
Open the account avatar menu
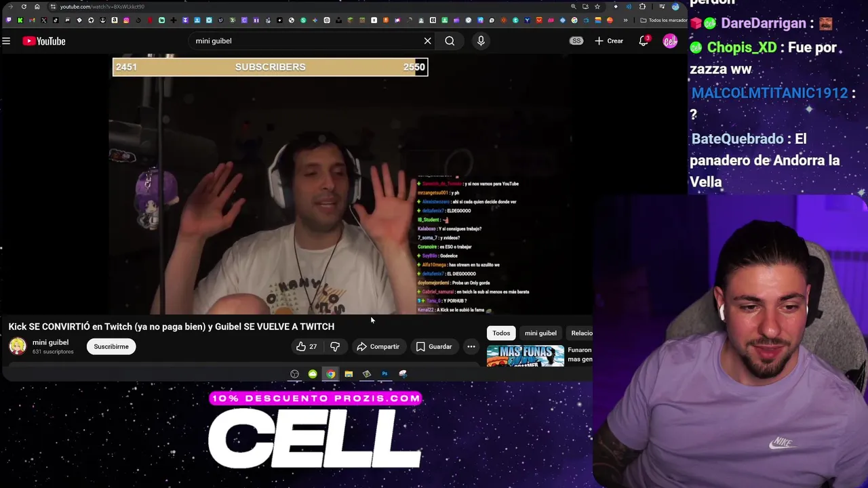(x=670, y=41)
